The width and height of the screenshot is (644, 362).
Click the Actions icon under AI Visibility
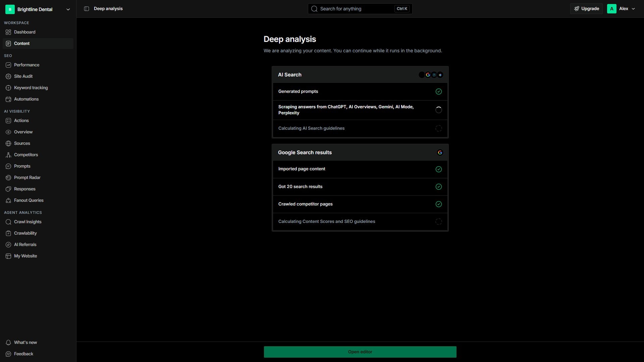click(x=8, y=121)
